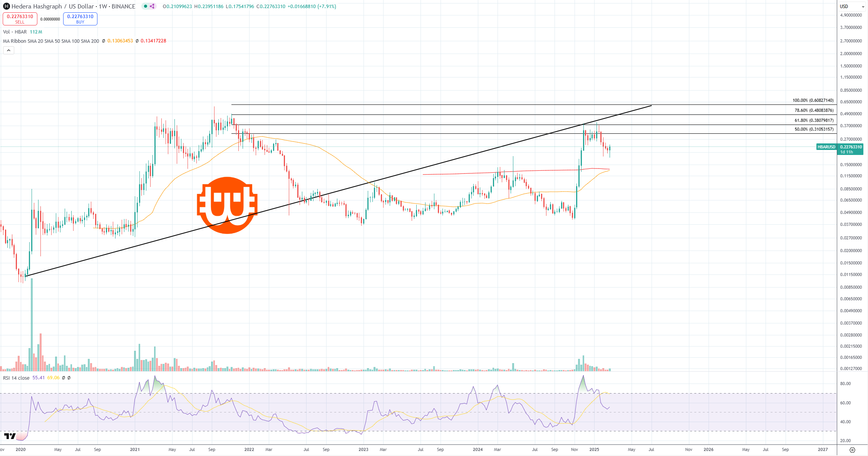Click the 2024 label on the time axis
868x456 pixels.
click(478, 449)
